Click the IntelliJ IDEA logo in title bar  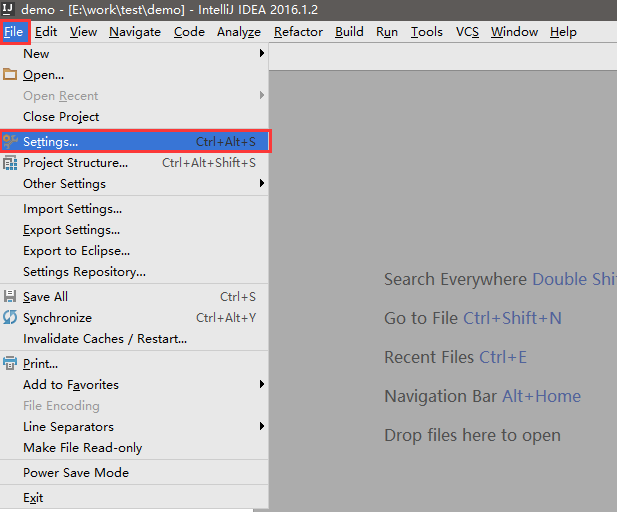(x=9, y=9)
